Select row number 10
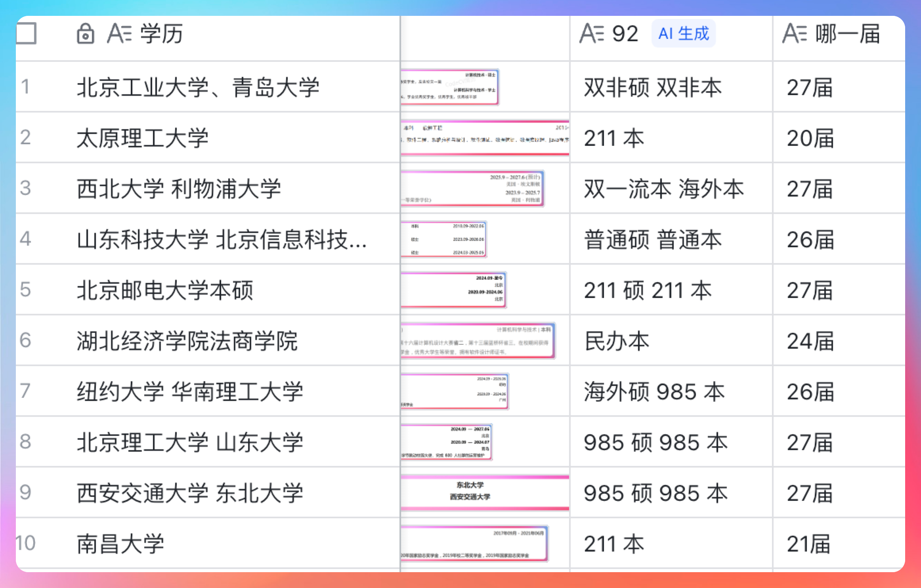Image resolution: width=921 pixels, height=588 pixels. (x=25, y=543)
